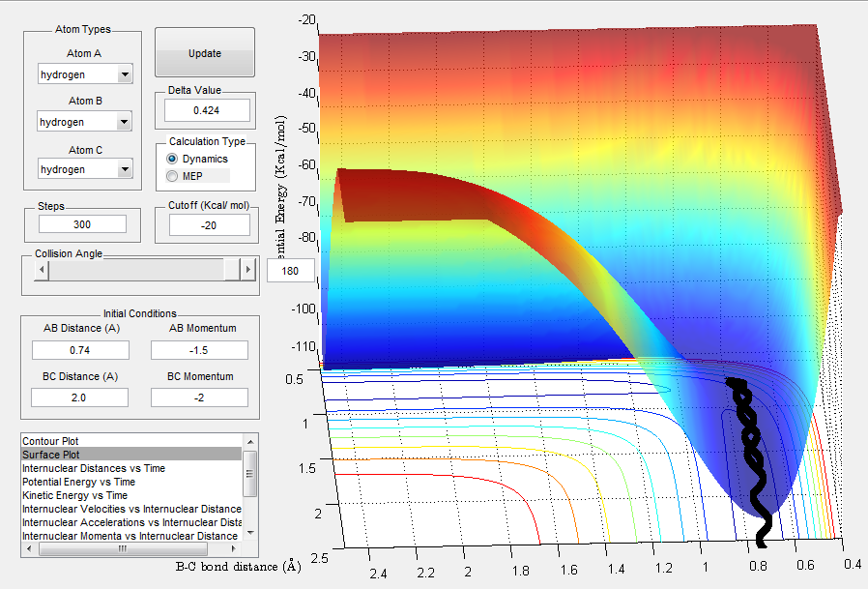
Task: Click the plot list scroll down arrow
Action: click(x=250, y=533)
